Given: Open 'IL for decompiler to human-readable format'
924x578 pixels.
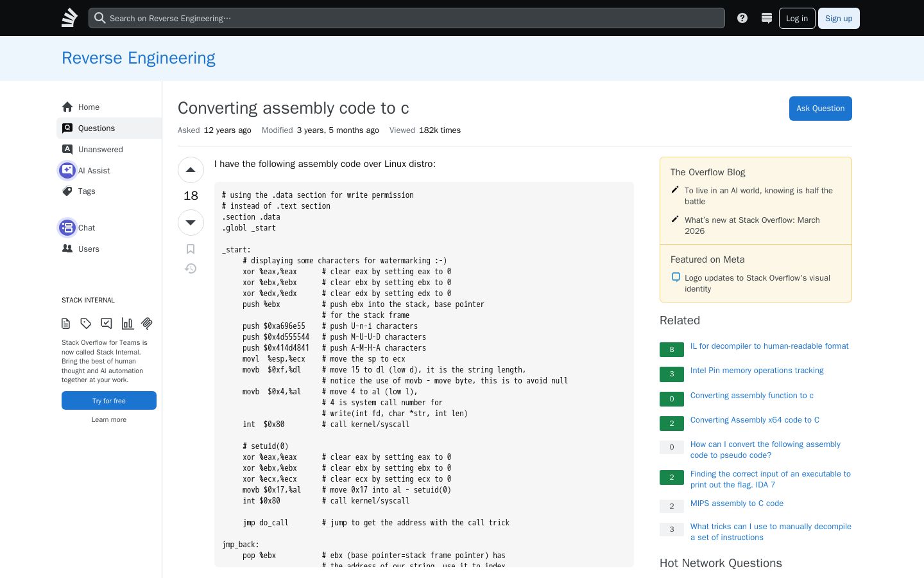Looking at the screenshot, I should pos(769,346).
